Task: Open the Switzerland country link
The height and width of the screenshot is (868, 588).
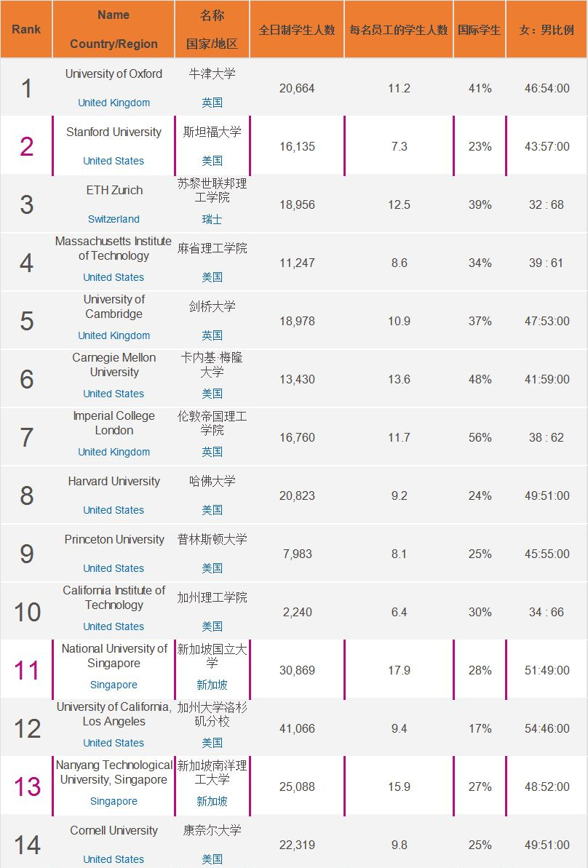Action: 114,219
